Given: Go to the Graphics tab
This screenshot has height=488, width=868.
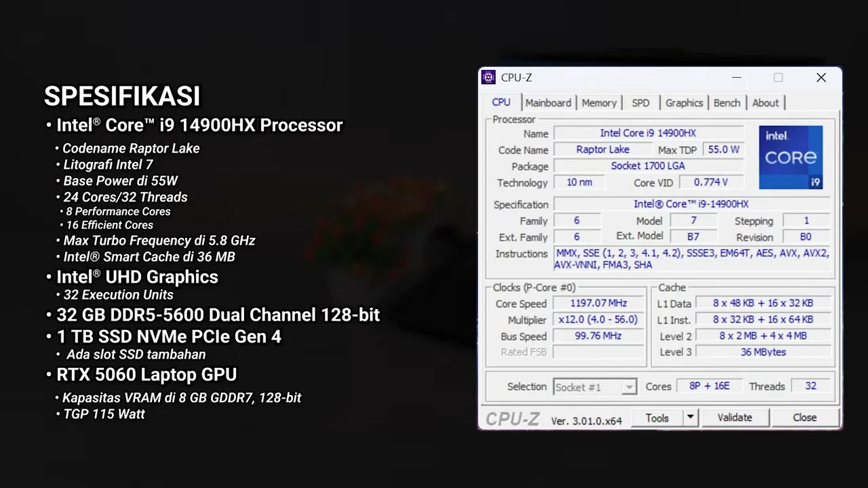Looking at the screenshot, I should pos(684,103).
